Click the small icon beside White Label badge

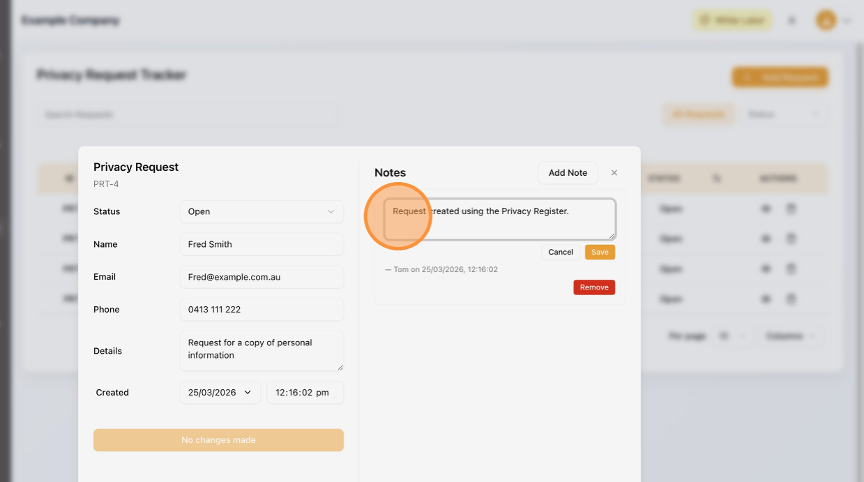[x=791, y=20]
